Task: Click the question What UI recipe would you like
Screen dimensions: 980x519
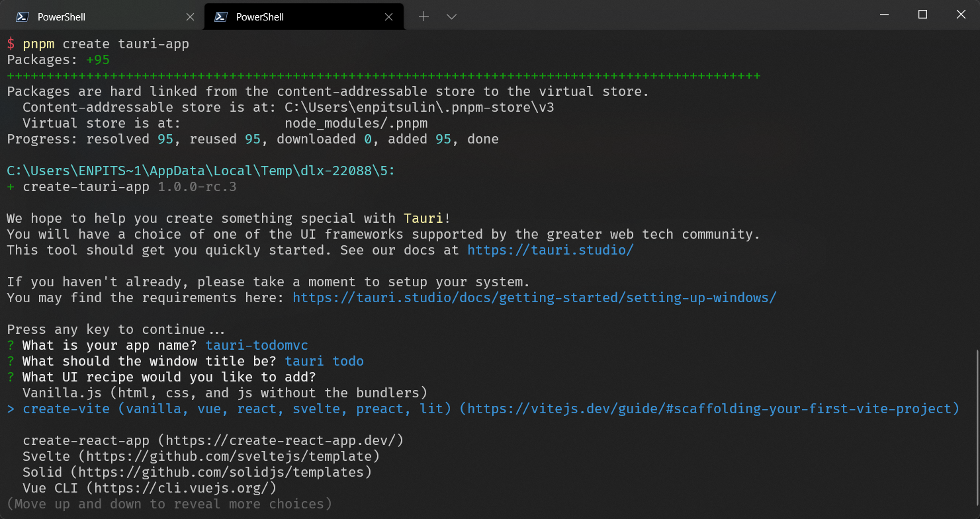Action: 169,377
